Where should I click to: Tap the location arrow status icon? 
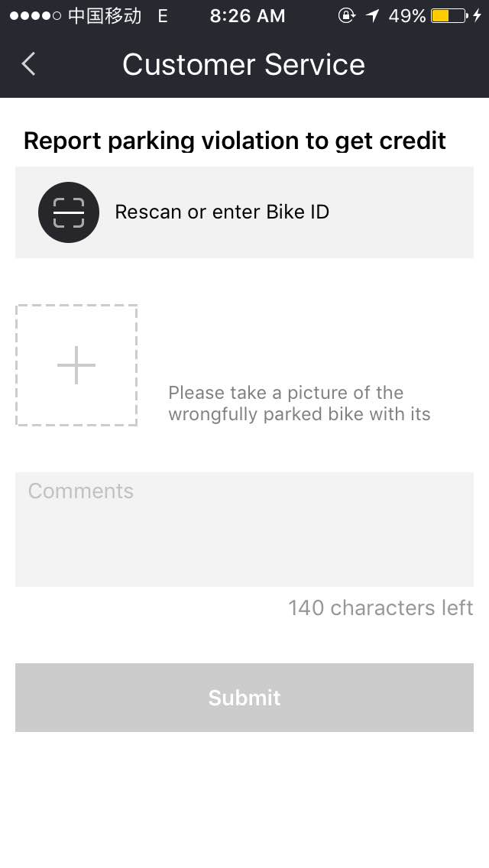click(x=373, y=16)
